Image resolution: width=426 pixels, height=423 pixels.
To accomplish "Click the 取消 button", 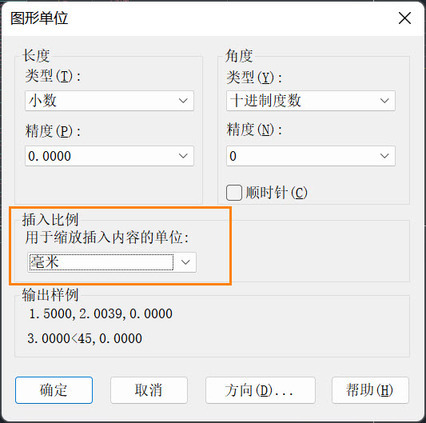I will coord(149,390).
